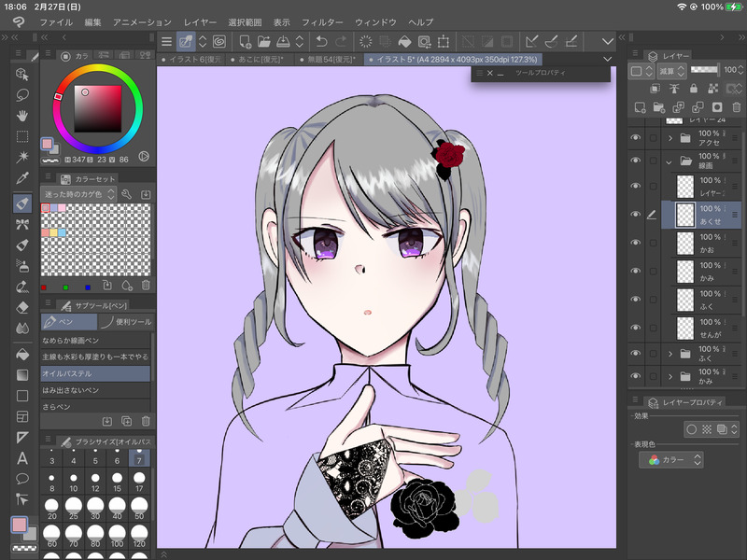Toggle Set as reference layer lighthouse icon
Viewport: 747px width, 560px height.
[x=674, y=89]
